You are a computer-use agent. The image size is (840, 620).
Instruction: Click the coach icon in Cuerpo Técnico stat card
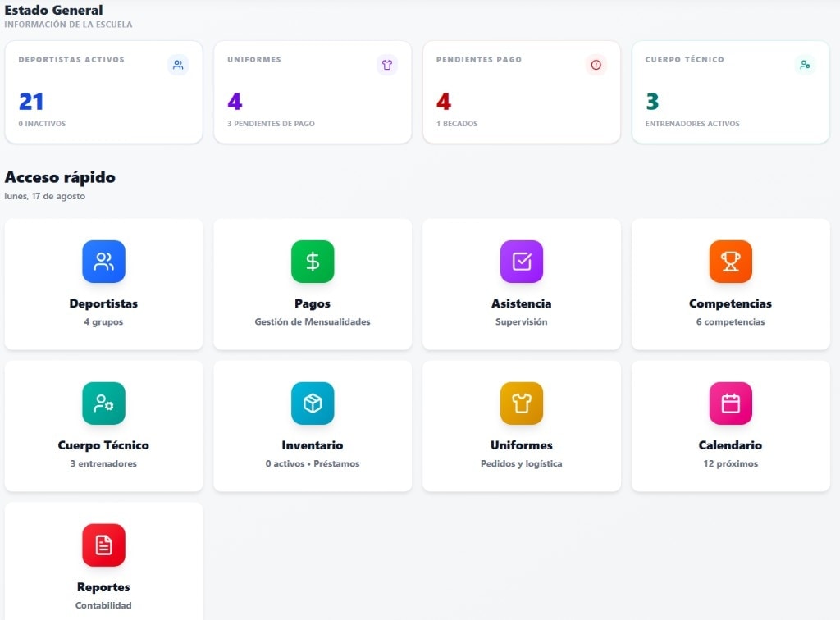coord(805,65)
